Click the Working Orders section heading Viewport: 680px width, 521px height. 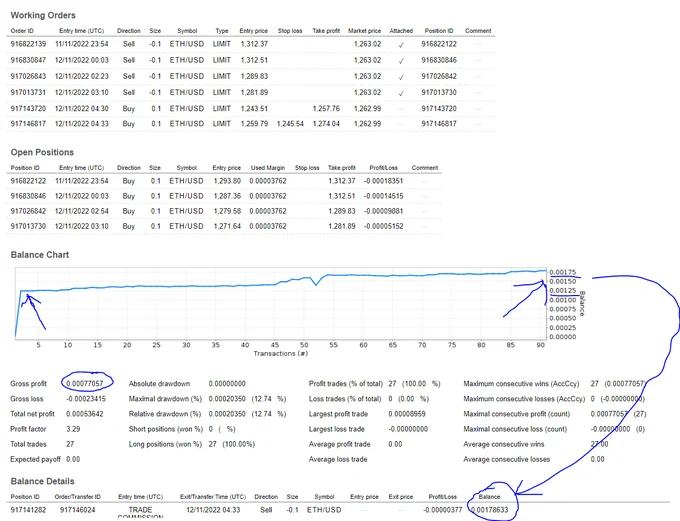[x=43, y=15]
